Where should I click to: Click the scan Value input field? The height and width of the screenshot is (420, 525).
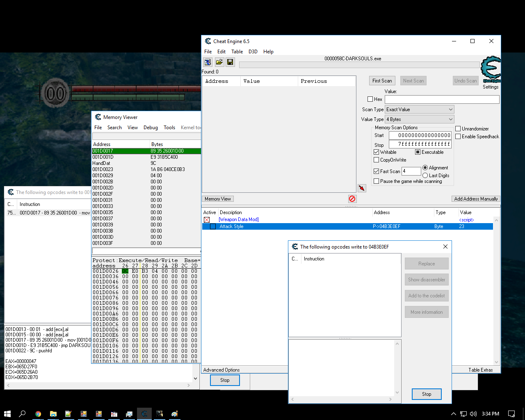point(442,99)
